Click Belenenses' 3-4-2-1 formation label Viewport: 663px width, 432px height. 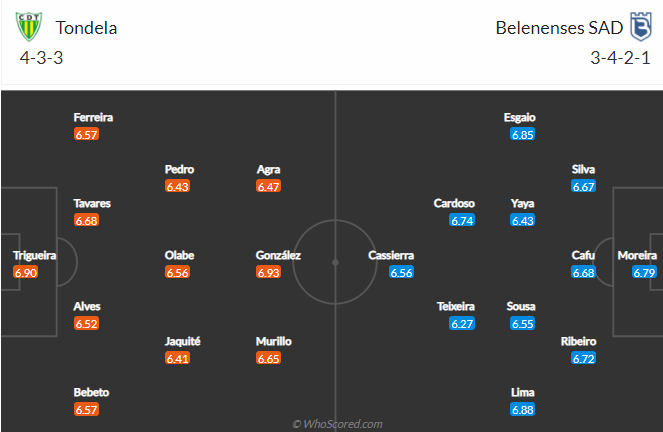(x=620, y=58)
